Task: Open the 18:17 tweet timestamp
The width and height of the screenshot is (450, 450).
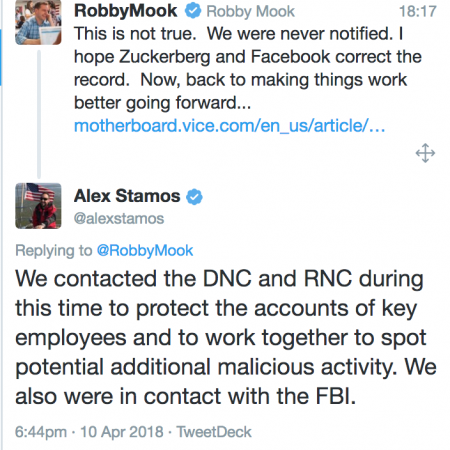Action: pyautogui.click(x=418, y=11)
